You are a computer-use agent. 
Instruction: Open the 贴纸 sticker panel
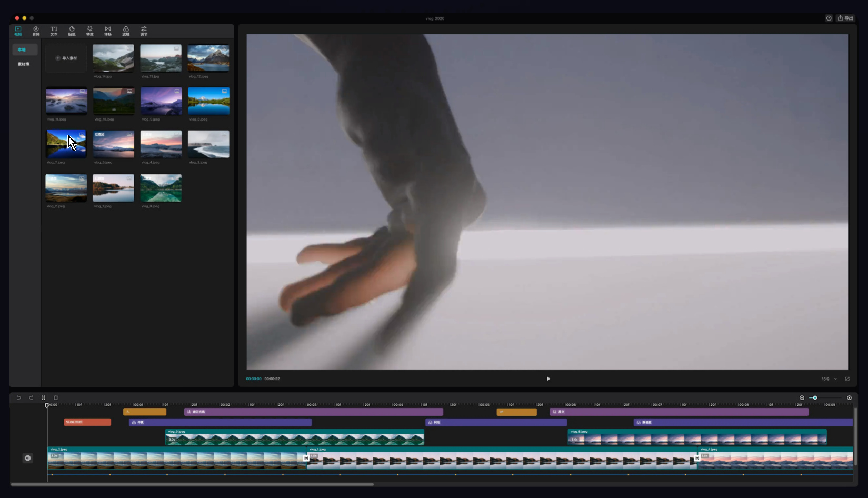tap(72, 31)
